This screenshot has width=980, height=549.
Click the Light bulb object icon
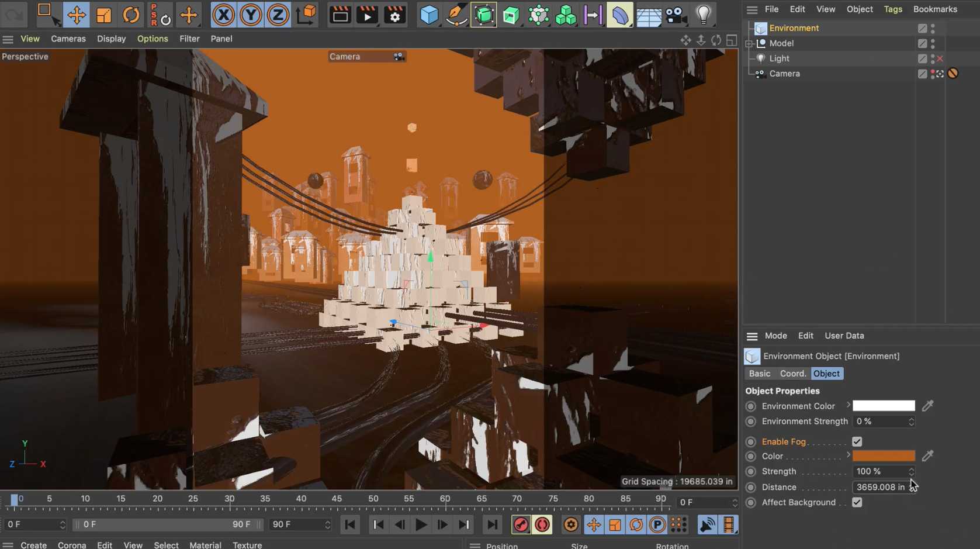(703, 15)
